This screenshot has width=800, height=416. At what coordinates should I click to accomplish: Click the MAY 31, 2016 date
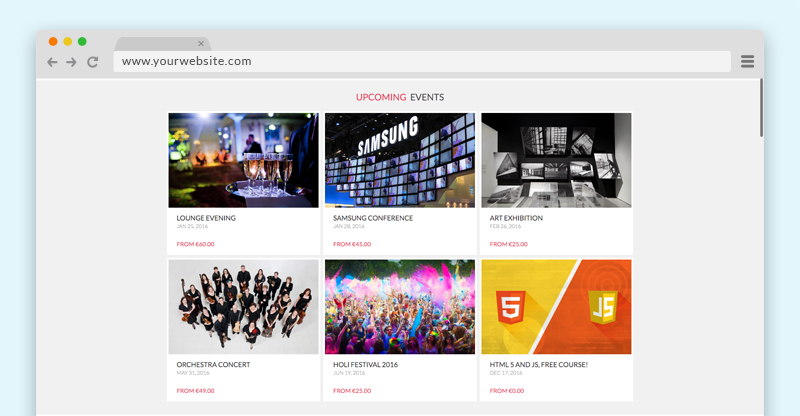click(x=193, y=373)
